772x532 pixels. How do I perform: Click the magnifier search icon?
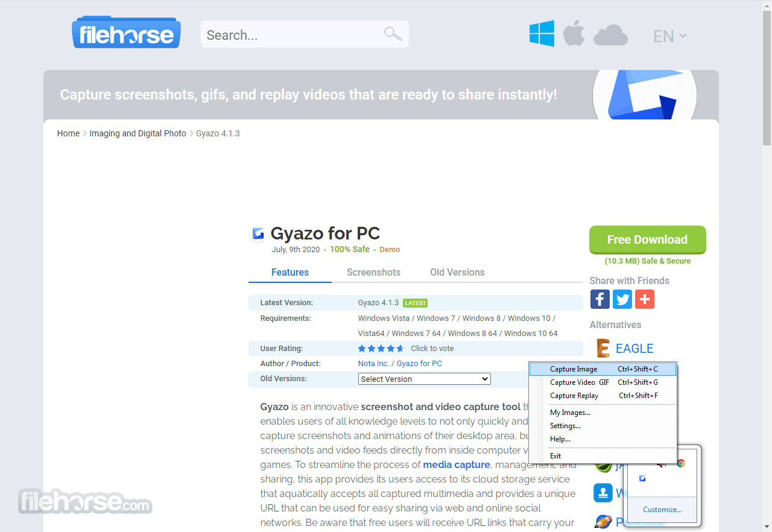[x=393, y=34]
